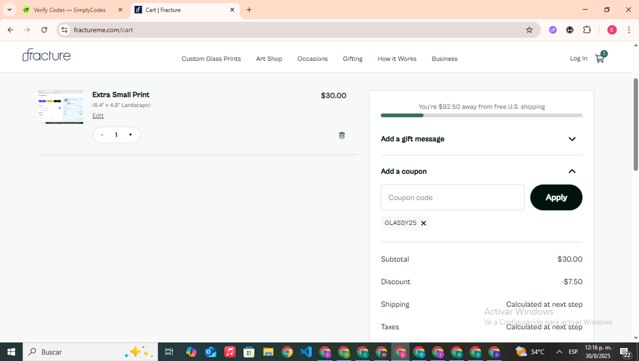Open the Extensions puzzle icon
This screenshot has width=639, height=361.
point(587,30)
